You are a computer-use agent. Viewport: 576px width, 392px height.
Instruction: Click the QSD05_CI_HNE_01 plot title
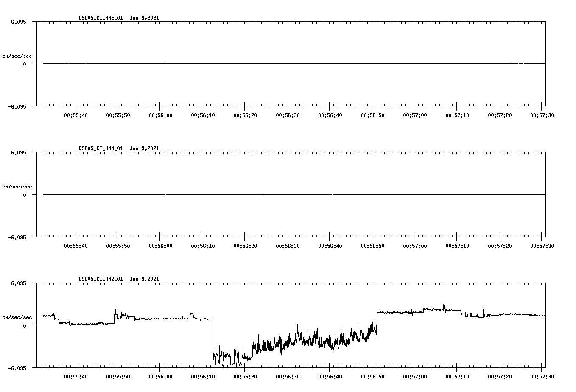[119, 18]
